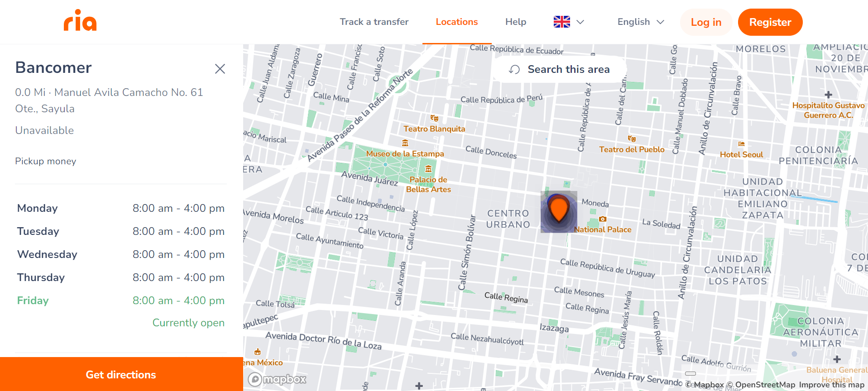Click the Log in button
This screenshot has height=391, width=868.
(706, 22)
